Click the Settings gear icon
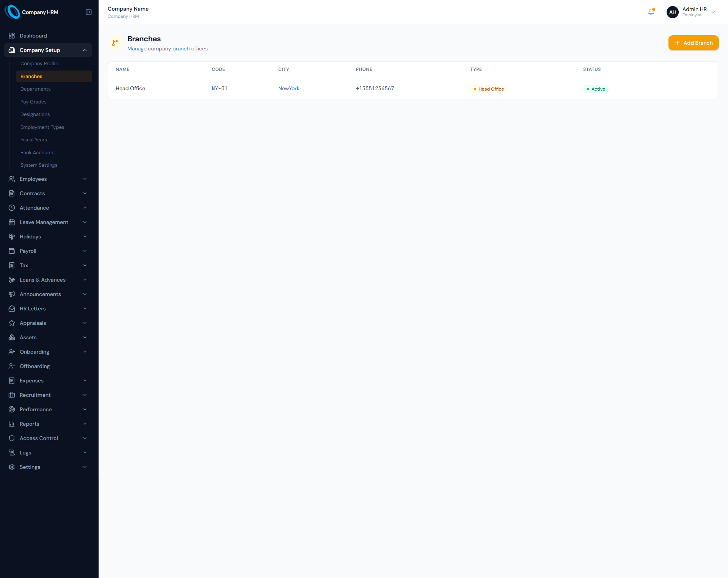 pos(12,467)
